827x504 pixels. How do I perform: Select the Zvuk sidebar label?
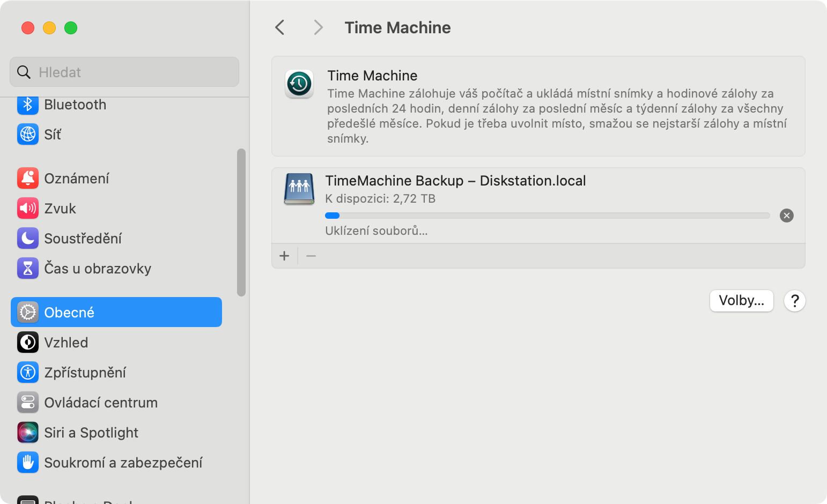(x=60, y=209)
